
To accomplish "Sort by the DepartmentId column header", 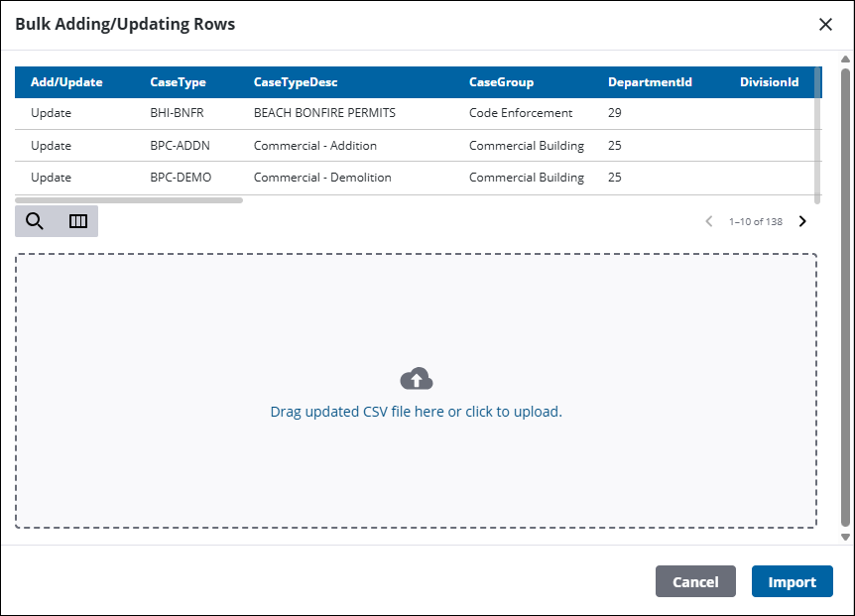I will (x=650, y=82).
